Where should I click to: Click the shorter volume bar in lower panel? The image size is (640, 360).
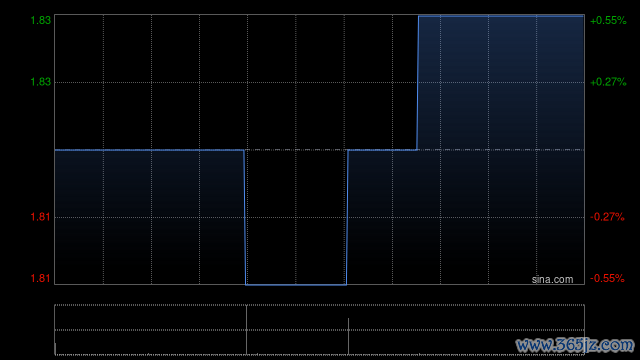pyautogui.click(x=348, y=336)
